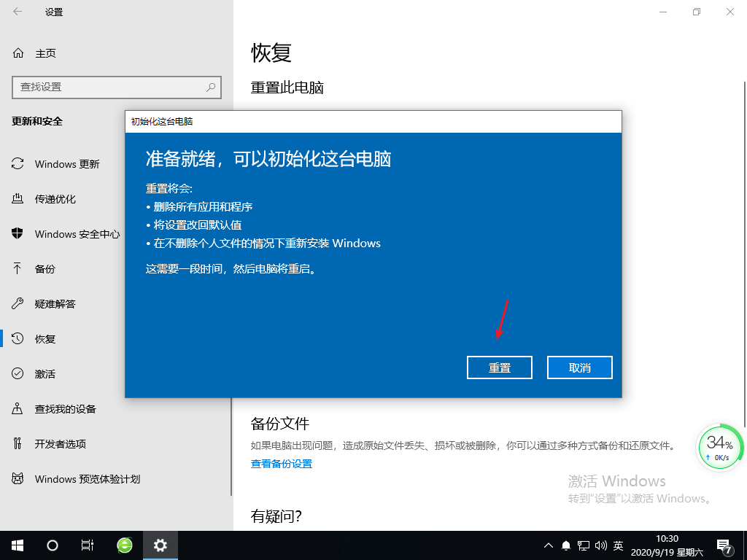Click the 激活 checkmark circle icon
The height and width of the screenshot is (560, 747).
point(18,374)
